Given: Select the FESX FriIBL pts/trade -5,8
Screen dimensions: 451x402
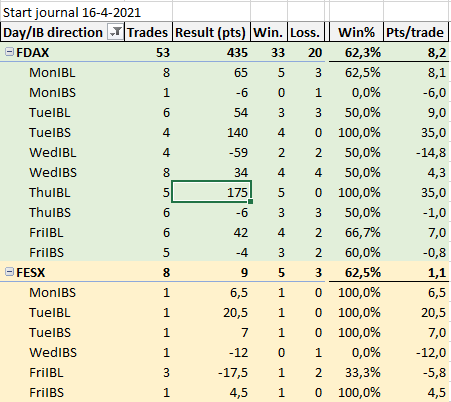Looking at the screenshot, I should point(434,372).
